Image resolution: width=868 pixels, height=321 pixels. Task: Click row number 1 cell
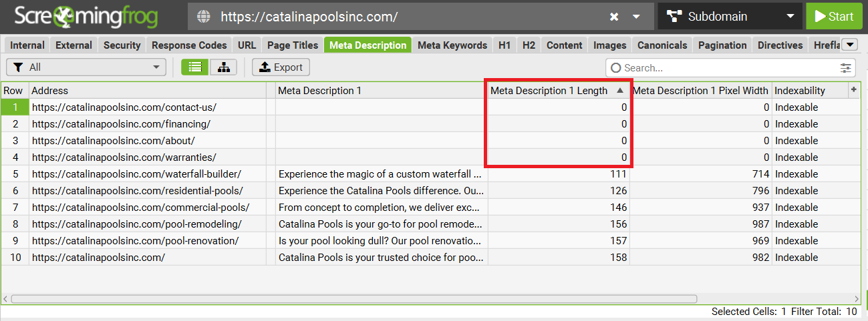pos(15,107)
